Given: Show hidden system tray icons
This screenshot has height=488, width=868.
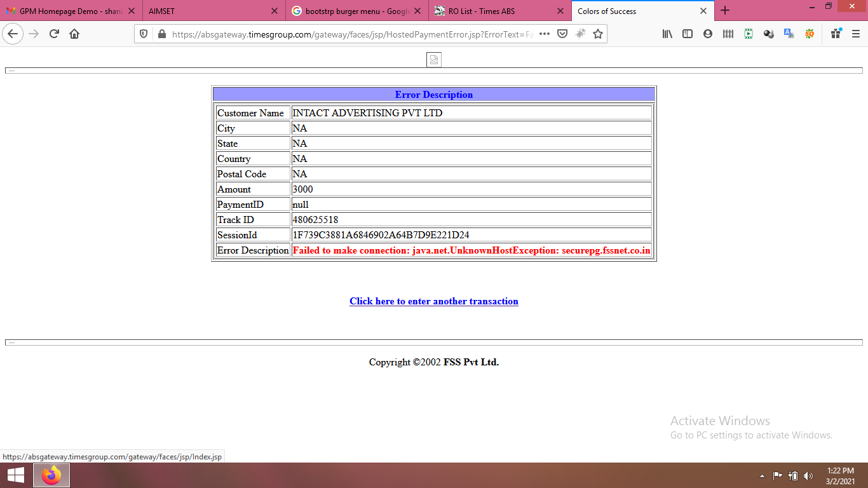Looking at the screenshot, I should pos(762,476).
